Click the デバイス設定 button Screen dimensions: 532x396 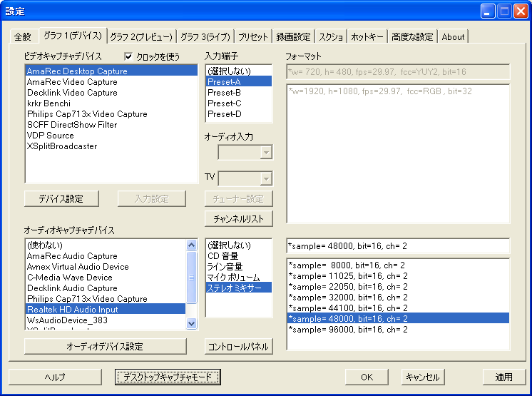(x=61, y=198)
